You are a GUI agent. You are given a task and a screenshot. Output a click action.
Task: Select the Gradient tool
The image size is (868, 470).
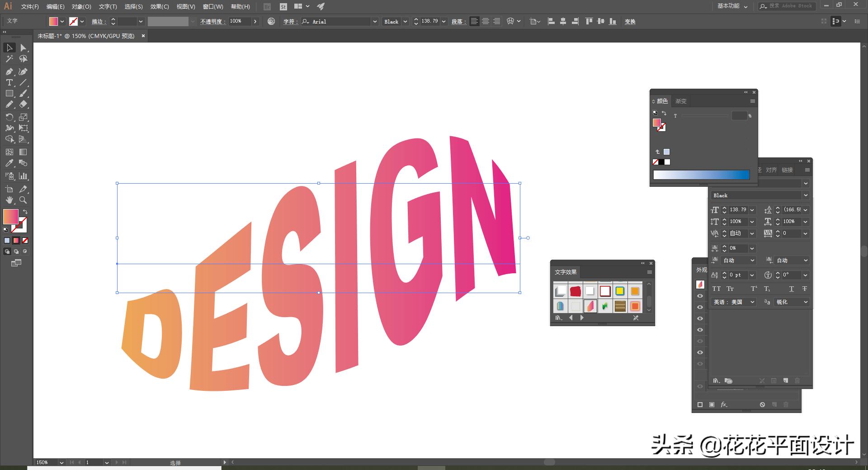coord(23,152)
